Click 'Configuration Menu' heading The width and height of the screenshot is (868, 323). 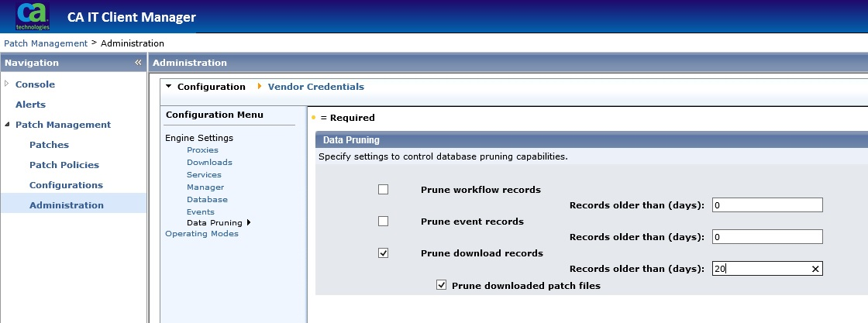214,115
